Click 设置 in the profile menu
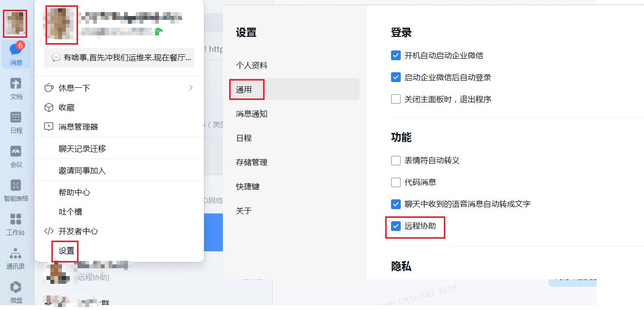This screenshot has height=310, width=644. pos(66,250)
